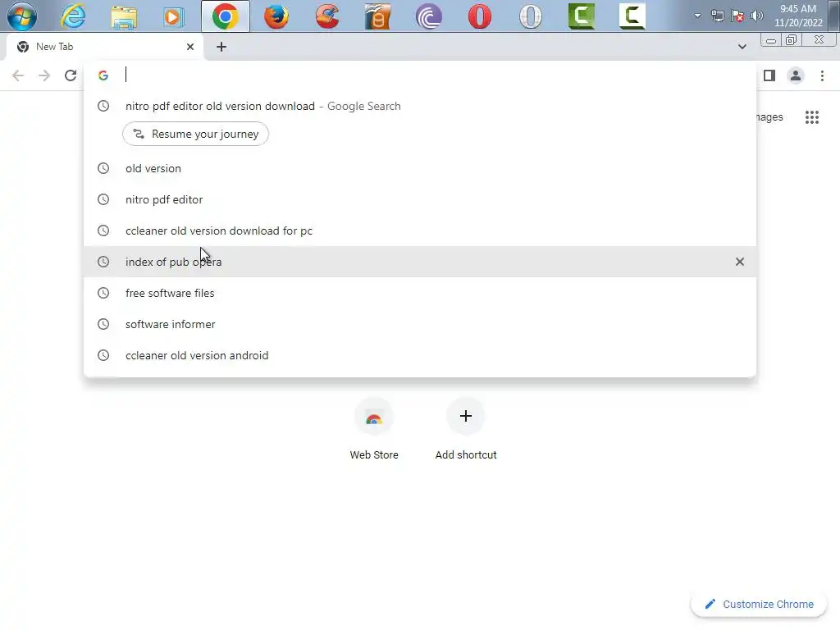This screenshot has width=840, height=630.
Task: Open the Google apps grid
Action: coord(811,116)
